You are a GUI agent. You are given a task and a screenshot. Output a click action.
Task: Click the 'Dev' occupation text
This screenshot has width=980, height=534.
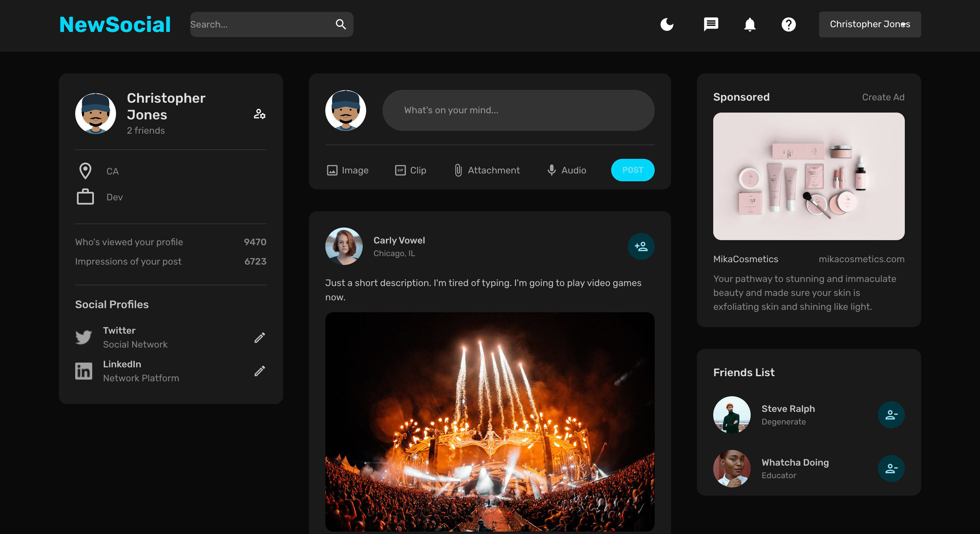115,197
